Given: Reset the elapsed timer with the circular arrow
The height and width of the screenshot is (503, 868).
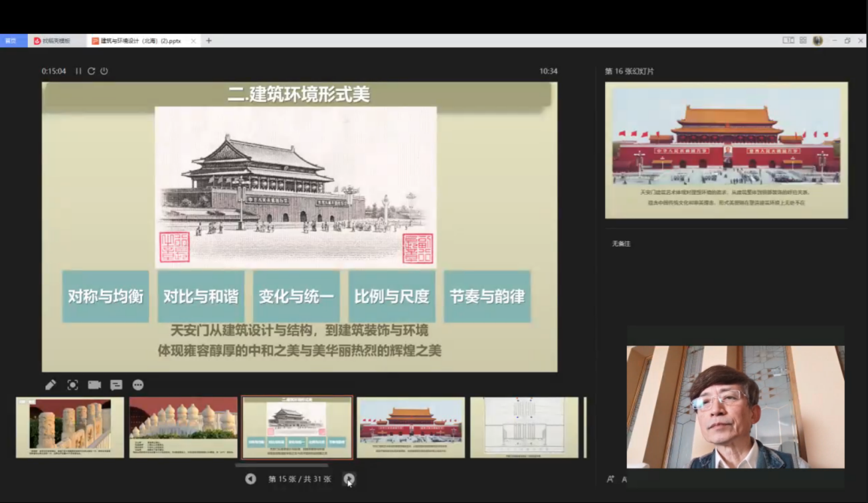Looking at the screenshot, I should 91,71.
